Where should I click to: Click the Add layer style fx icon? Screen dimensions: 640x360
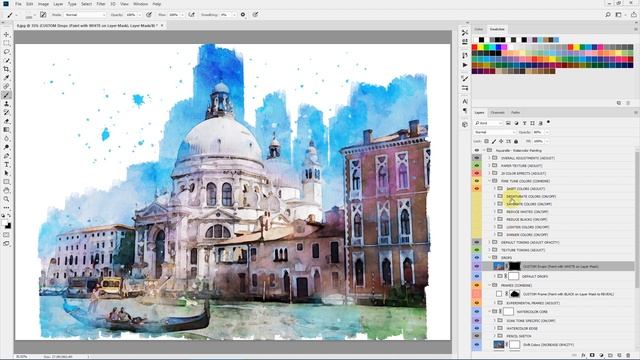click(x=583, y=356)
